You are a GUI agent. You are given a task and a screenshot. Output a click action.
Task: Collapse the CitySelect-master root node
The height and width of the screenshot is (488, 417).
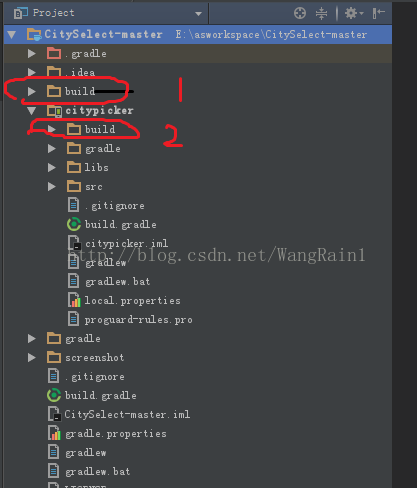click(12, 34)
